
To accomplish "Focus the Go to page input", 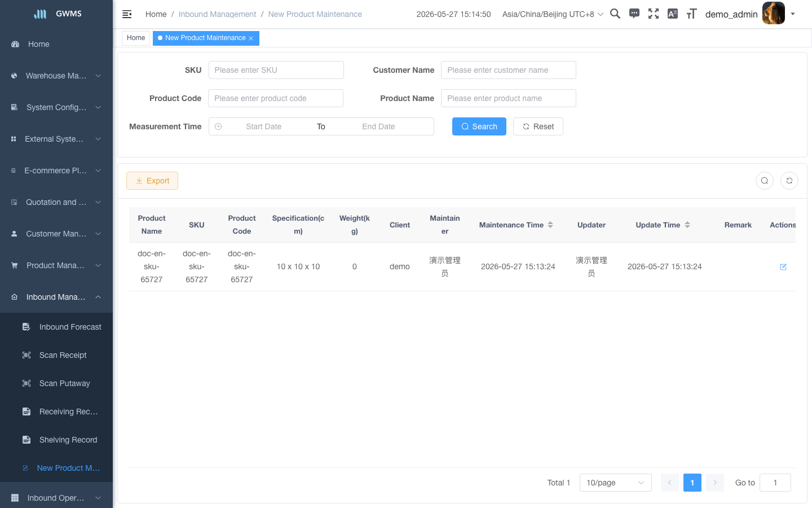I will [775, 483].
